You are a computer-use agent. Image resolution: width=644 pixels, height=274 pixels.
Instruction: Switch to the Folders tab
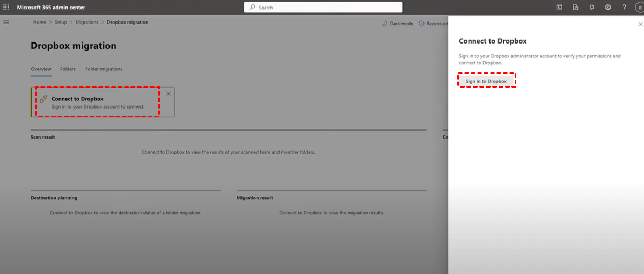(68, 69)
